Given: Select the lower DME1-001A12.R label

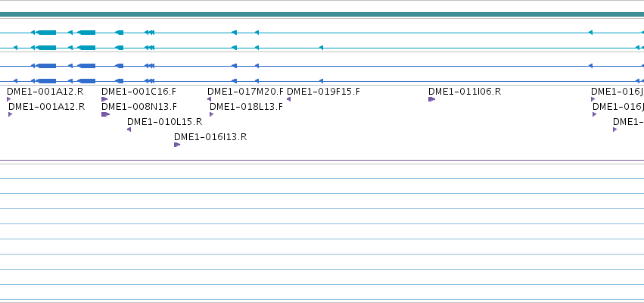Looking at the screenshot, I should (46, 107).
